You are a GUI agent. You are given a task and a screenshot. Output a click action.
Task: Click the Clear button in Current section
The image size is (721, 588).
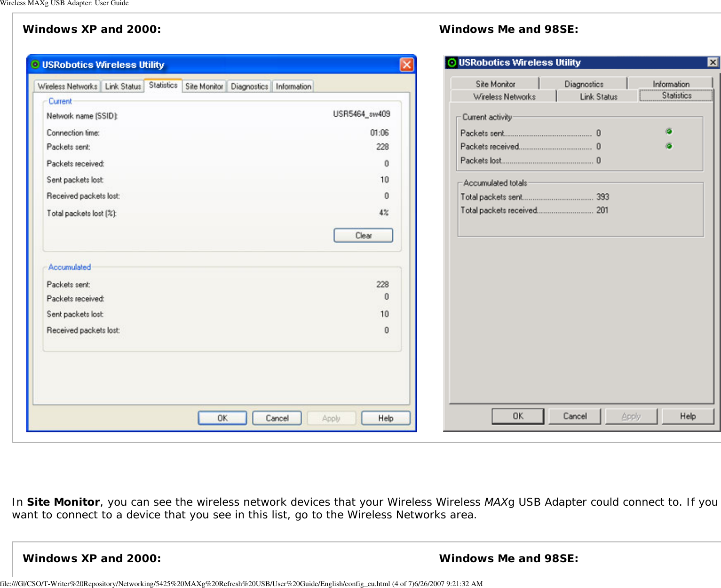tap(363, 235)
